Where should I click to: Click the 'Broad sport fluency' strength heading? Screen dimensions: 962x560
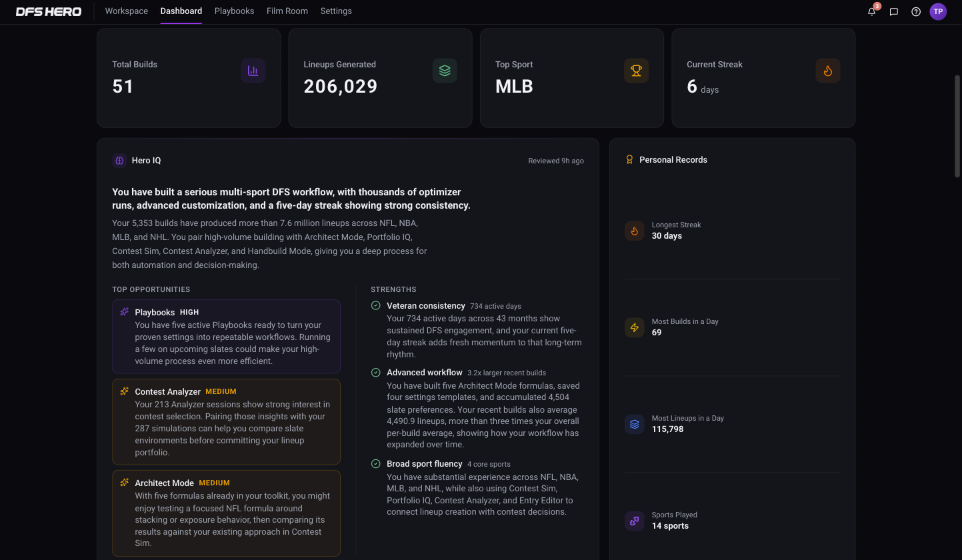pos(425,463)
